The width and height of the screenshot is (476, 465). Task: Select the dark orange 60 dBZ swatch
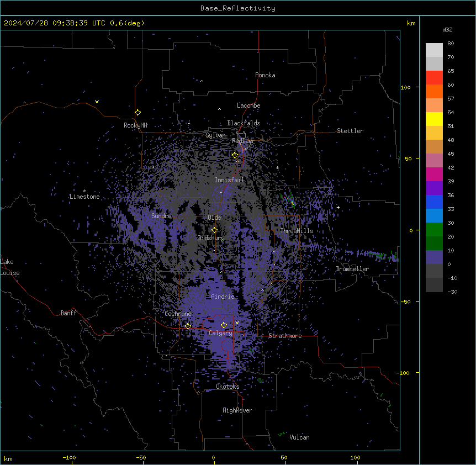[x=434, y=91]
